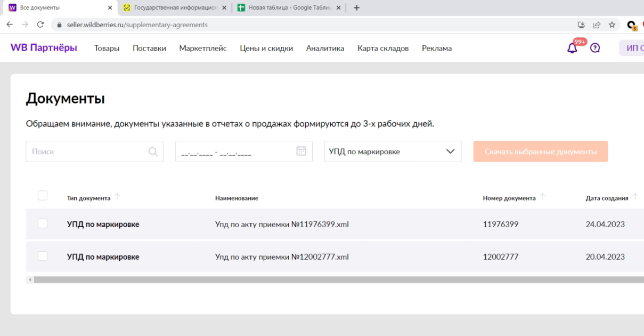Sort by document number arrow
This screenshot has height=336, width=644.
pyautogui.click(x=542, y=198)
